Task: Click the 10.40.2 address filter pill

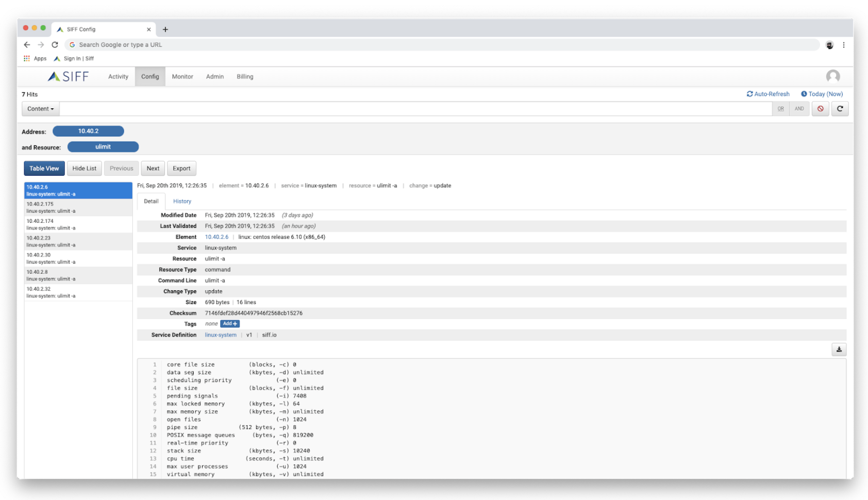Action: tap(88, 131)
